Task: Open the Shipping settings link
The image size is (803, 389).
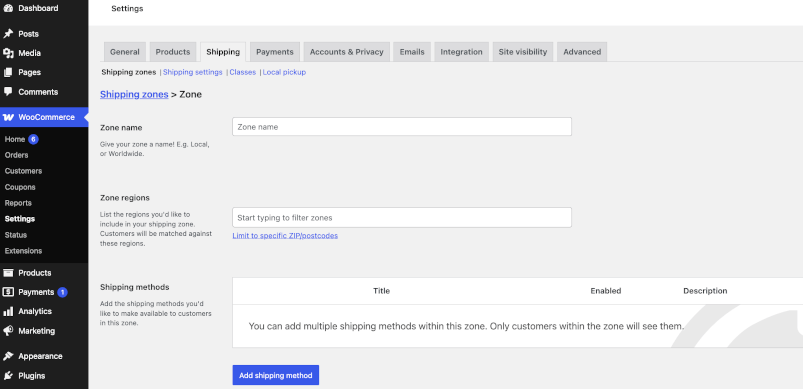Action: 193,72
